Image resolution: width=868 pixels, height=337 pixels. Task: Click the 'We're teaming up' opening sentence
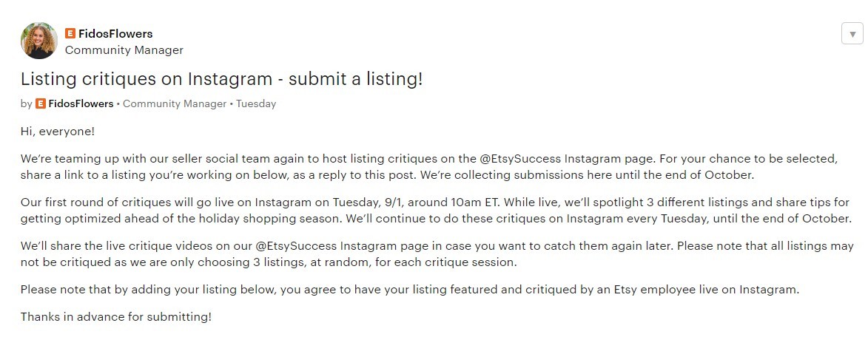coord(222,159)
